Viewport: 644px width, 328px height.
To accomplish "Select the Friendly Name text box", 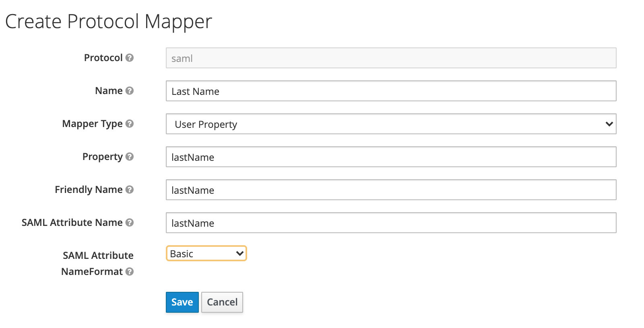I will 390,190.
